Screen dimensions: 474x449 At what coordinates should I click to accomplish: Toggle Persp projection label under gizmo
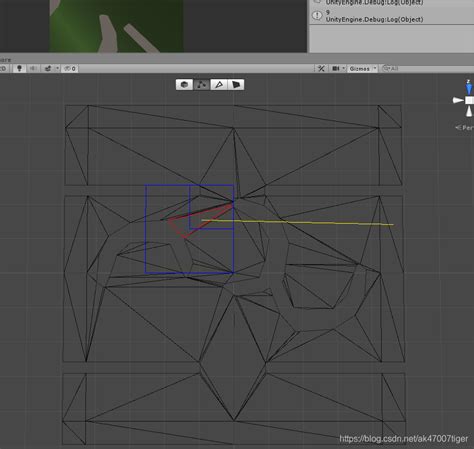465,128
